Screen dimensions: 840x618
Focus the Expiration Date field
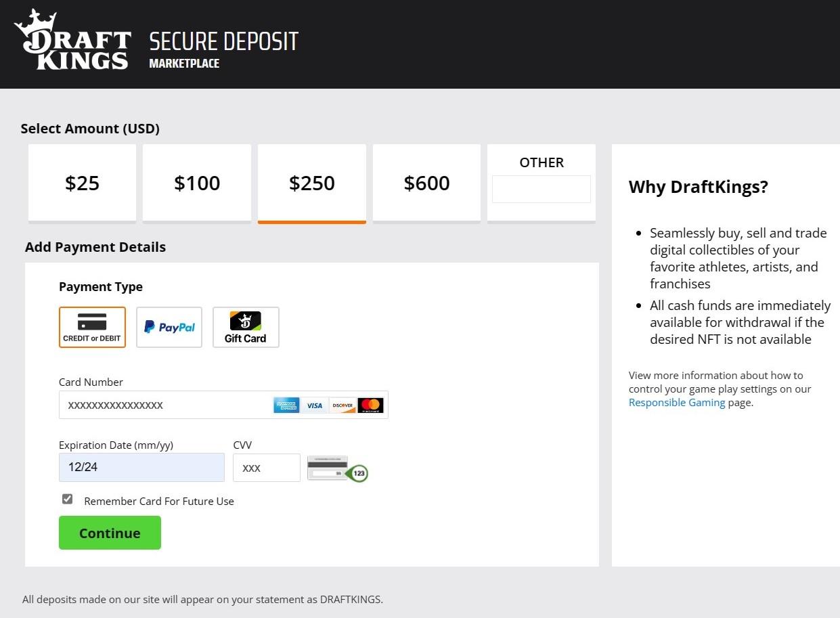pos(141,467)
